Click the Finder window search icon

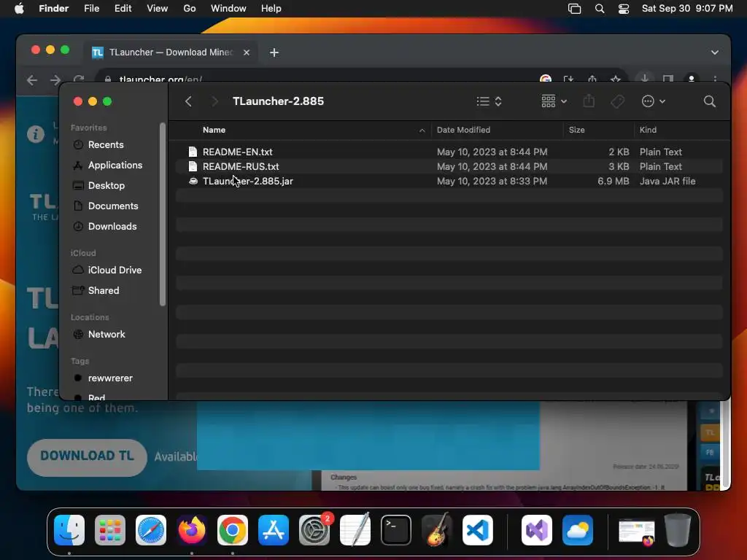pos(709,101)
